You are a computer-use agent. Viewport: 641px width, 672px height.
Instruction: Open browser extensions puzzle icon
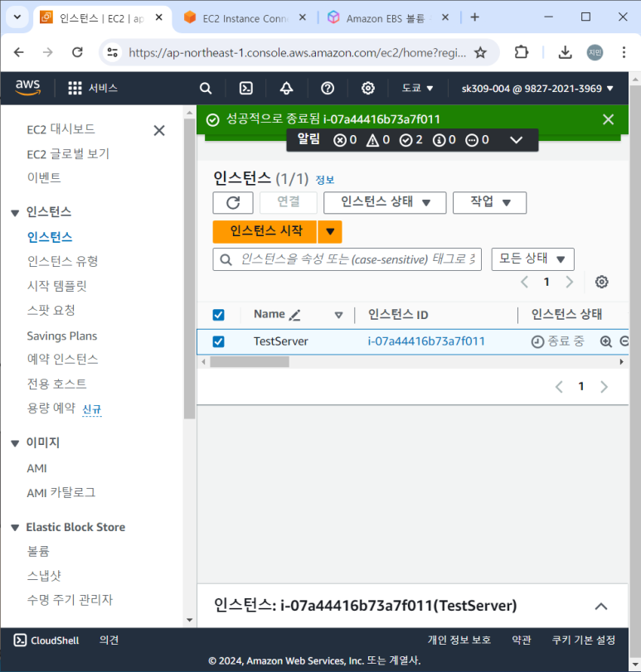coord(522,53)
